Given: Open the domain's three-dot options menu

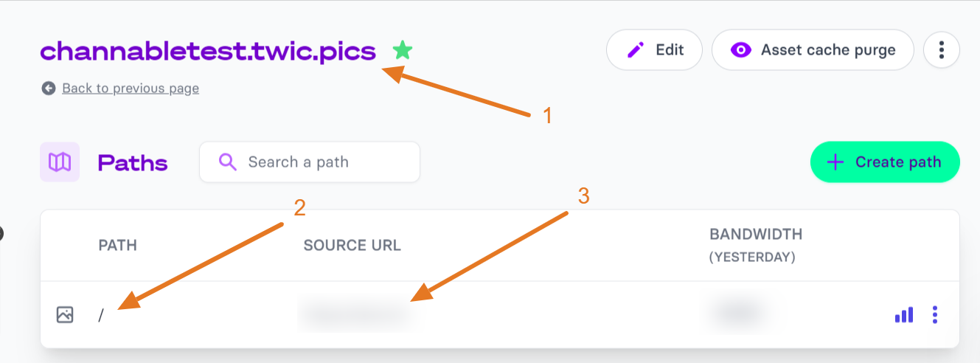Looking at the screenshot, I should [941, 50].
